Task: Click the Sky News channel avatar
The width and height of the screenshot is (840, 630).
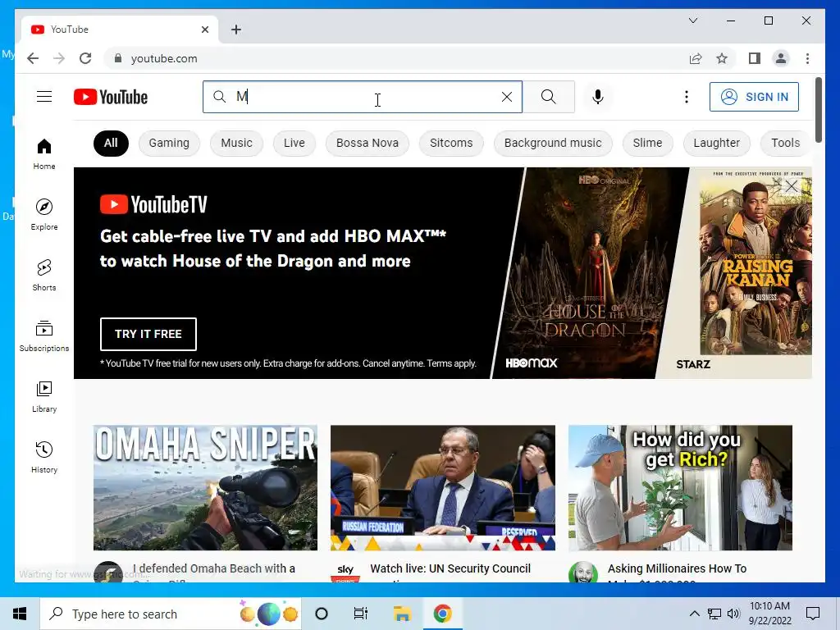Action: click(345, 573)
